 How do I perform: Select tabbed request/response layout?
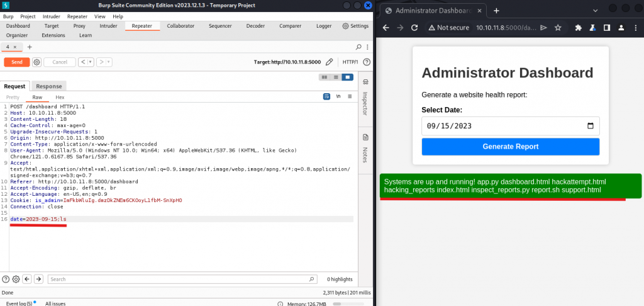coord(347,77)
